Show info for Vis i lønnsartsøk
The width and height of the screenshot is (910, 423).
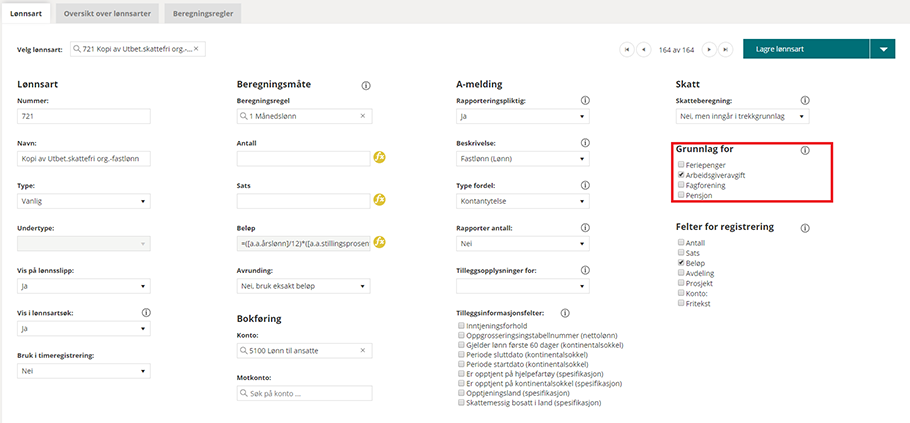(x=146, y=313)
